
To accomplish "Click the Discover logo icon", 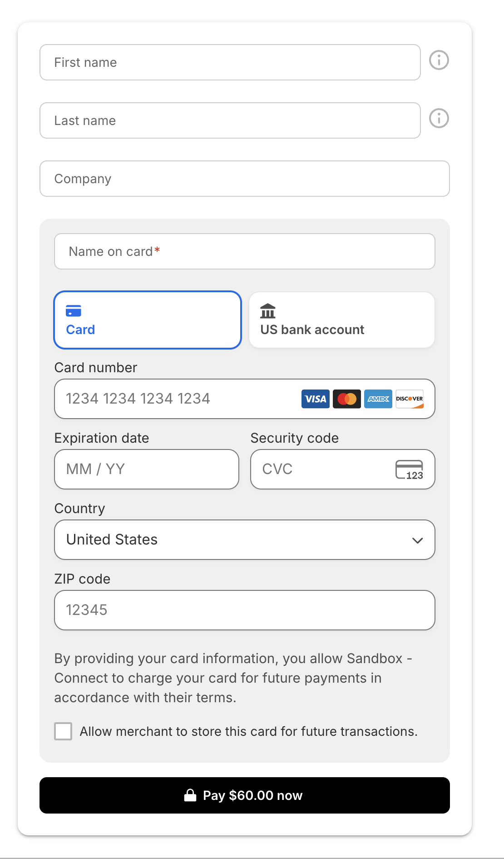I will pyautogui.click(x=410, y=399).
